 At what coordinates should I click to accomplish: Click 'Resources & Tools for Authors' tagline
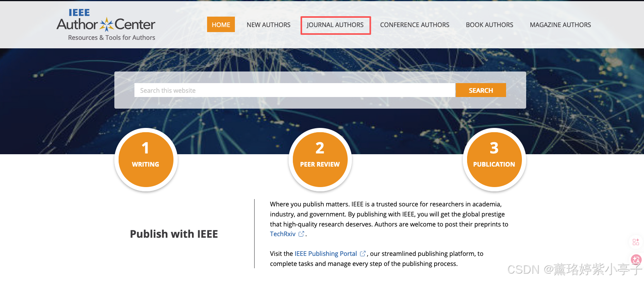click(112, 37)
